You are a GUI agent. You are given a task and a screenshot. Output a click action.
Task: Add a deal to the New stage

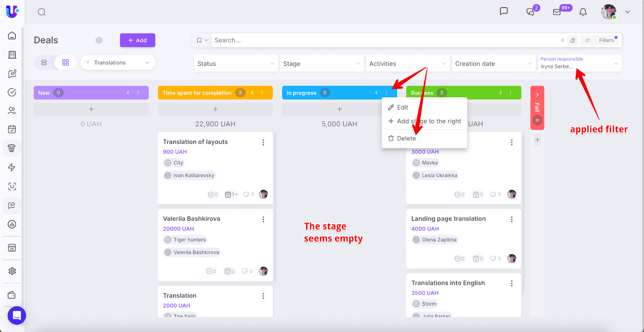coord(91,109)
